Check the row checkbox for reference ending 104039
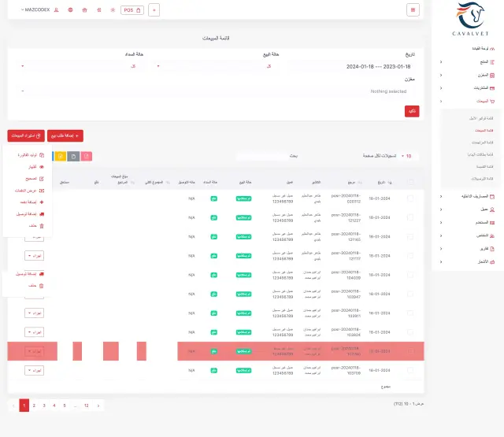The height and width of the screenshot is (437, 504). 410,275
